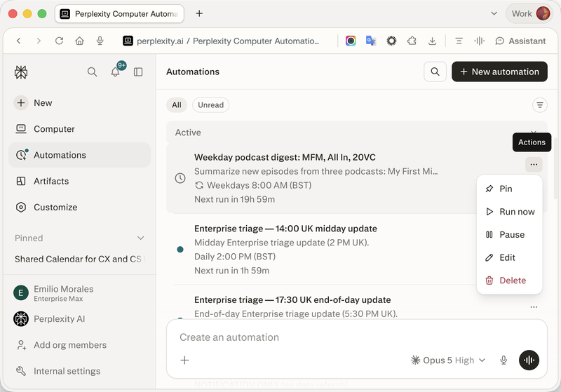Open browser downloads icon

pyautogui.click(x=432, y=41)
